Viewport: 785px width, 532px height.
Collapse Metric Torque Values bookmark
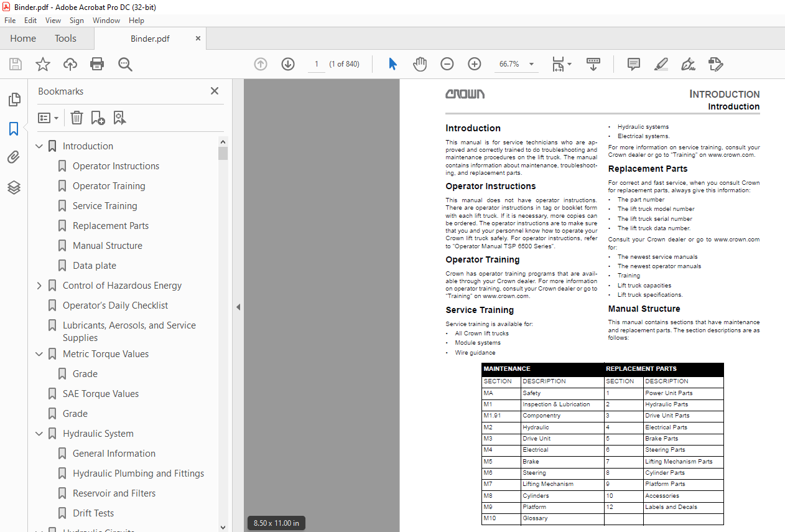[x=39, y=354]
